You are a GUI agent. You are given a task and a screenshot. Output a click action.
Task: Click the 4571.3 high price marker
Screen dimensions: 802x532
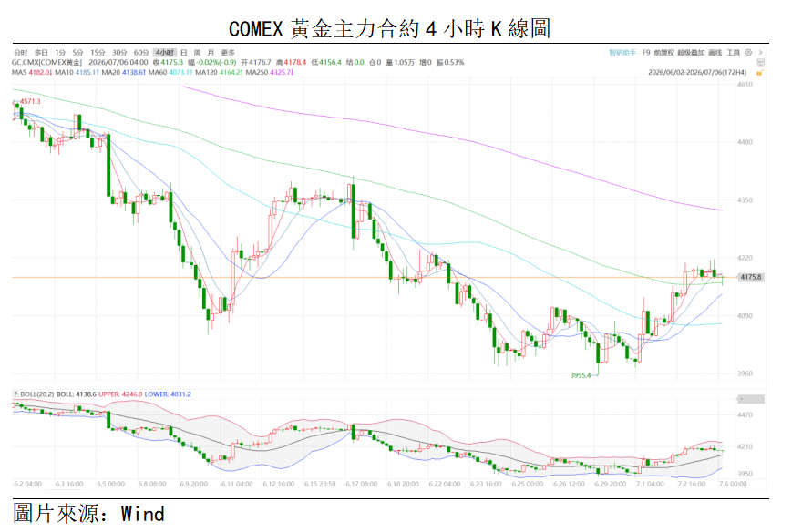coord(30,101)
